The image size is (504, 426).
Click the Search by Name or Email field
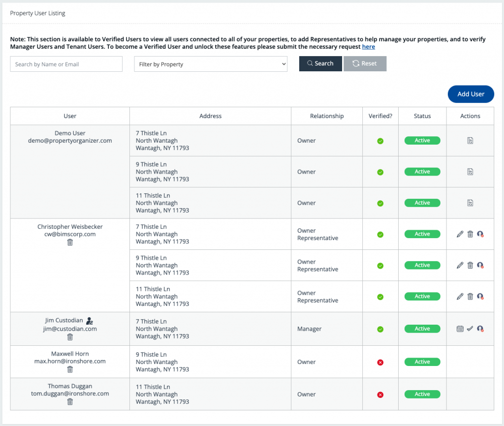[66, 63]
